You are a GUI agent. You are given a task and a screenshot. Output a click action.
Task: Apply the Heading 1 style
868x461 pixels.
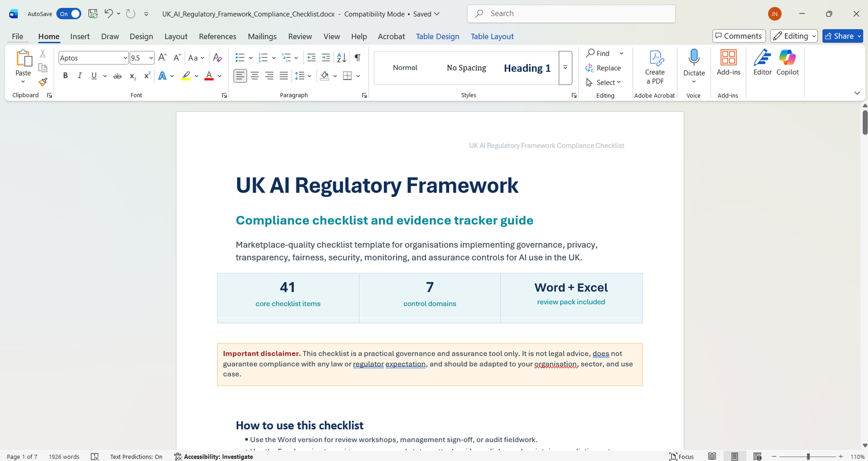pyautogui.click(x=527, y=68)
